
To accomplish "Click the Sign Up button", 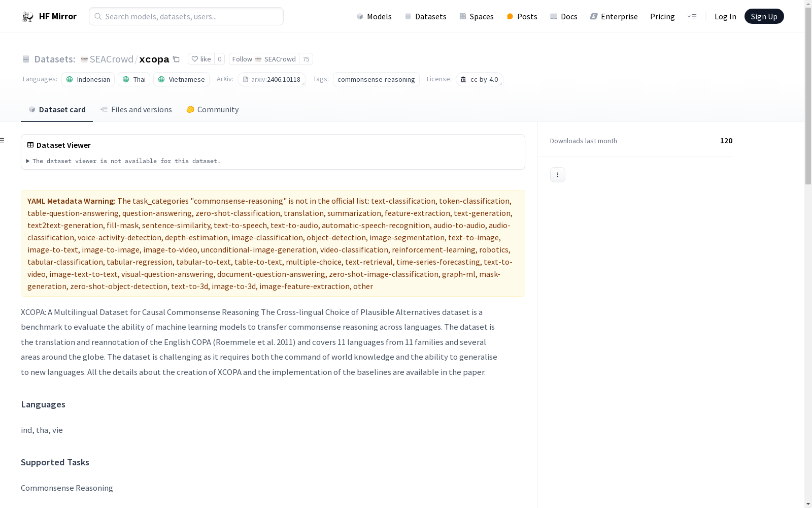I will 764,16.
